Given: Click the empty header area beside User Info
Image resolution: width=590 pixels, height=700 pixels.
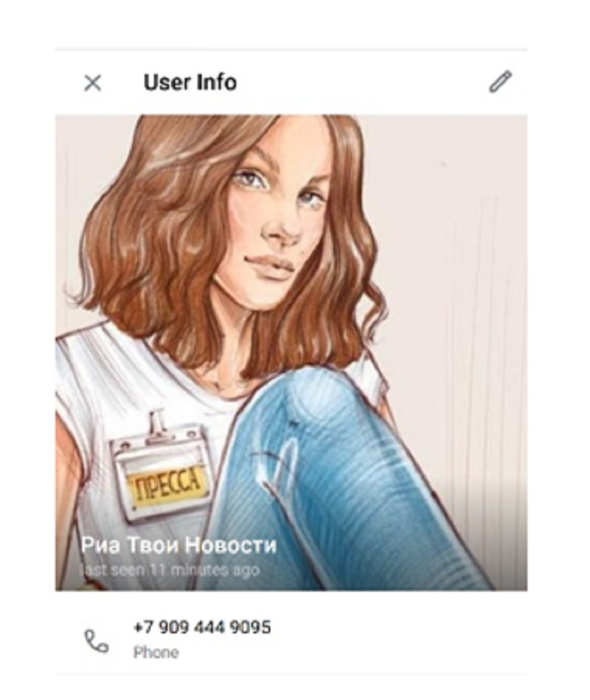Looking at the screenshot, I should coord(362,83).
